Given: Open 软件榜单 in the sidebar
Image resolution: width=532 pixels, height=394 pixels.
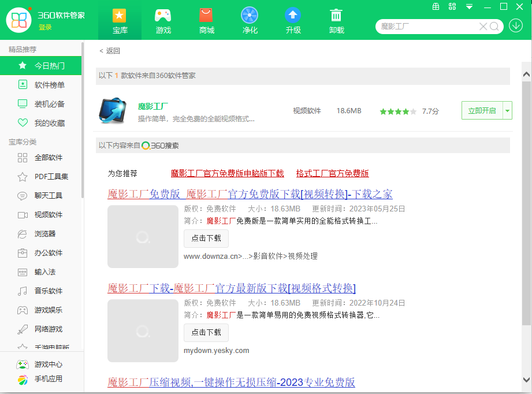Looking at the screenshot, I should (40, 85).
